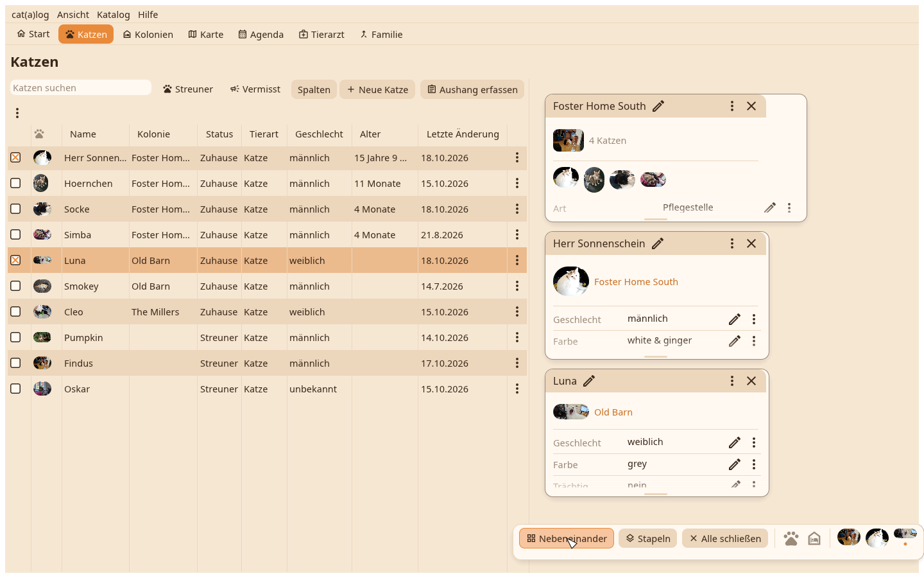Viewport: 924px width, 578px height.
Task: Edit Pflegestelle Art field pencil
Action: [770, 207]
